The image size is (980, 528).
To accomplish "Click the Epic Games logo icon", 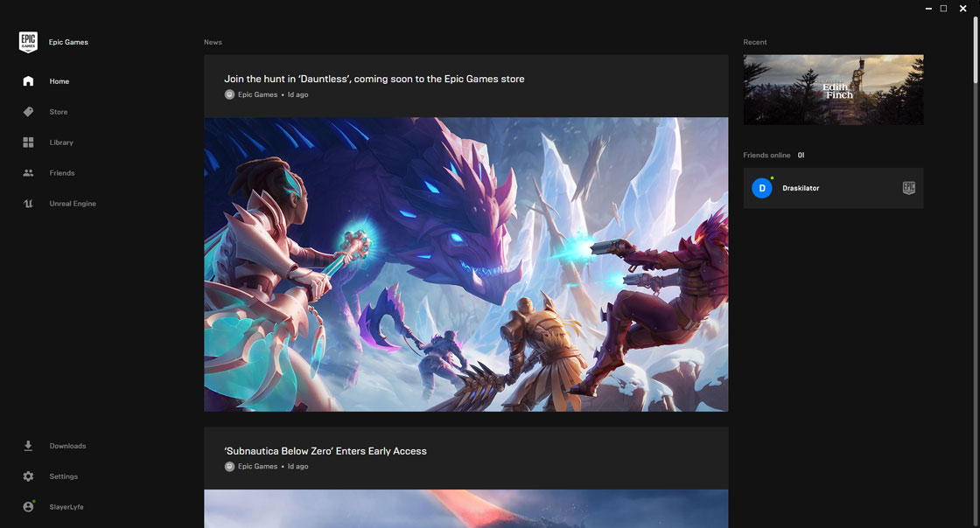I will point(28,42).
